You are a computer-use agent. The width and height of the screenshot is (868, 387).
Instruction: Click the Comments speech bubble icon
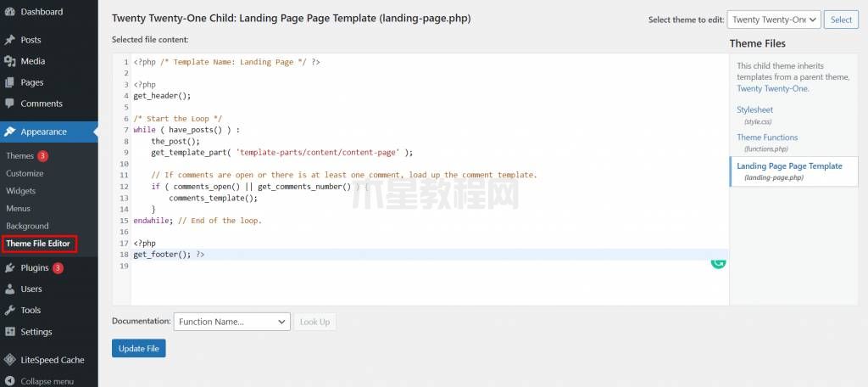pyautogui.click(x=9, y=104)
